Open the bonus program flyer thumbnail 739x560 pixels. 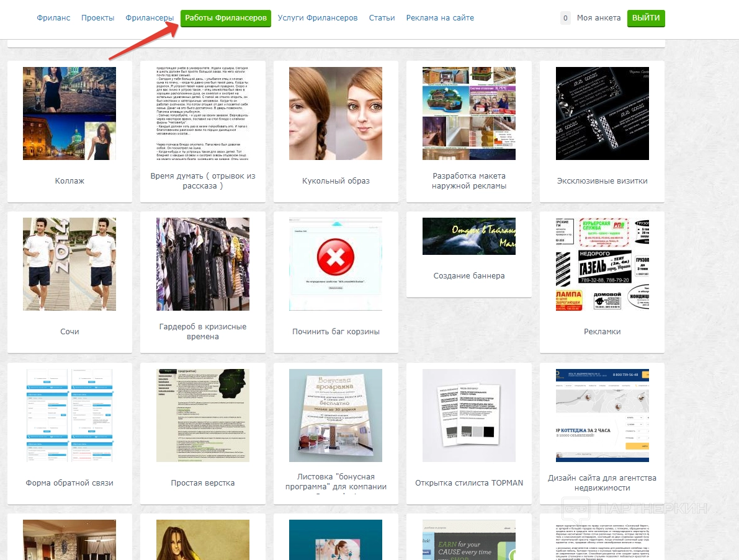336,416
